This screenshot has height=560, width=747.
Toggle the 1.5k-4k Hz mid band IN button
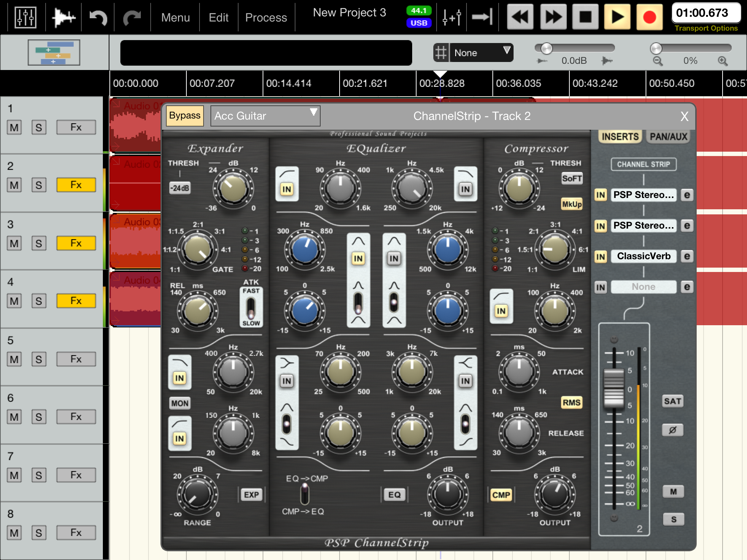click(394, 258)
